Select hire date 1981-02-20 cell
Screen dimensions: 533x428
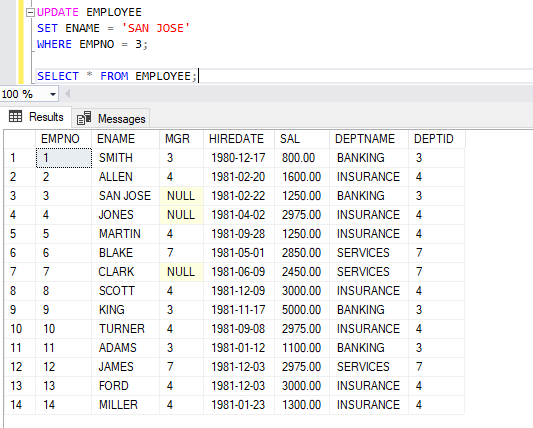239,177
